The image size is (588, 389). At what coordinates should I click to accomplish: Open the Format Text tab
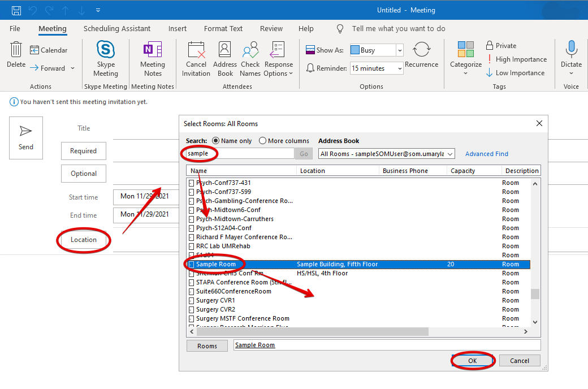point(223,28)
